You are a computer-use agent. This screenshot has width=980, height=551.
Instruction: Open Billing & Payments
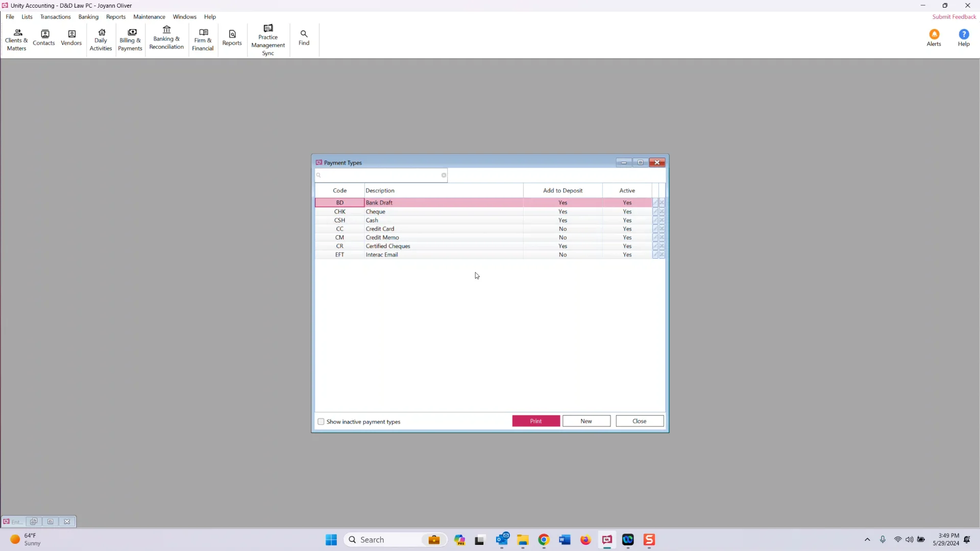tap(130, 38)
